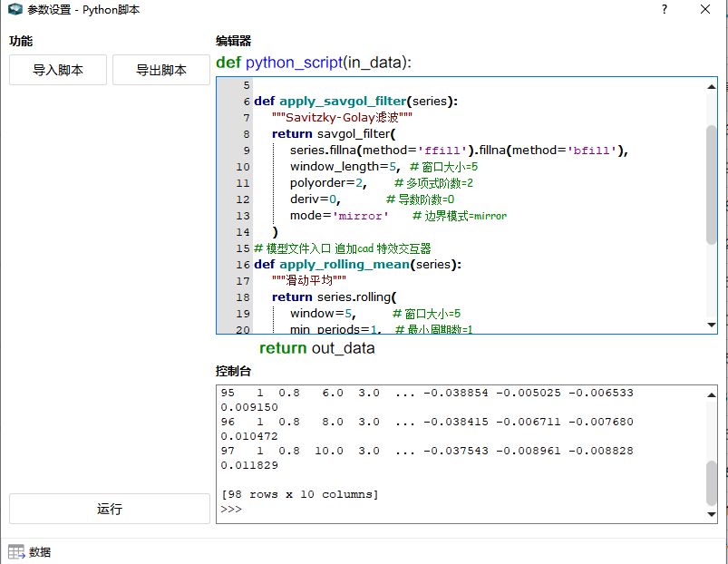This screenshot has height=564, width=728.
Task: Click line 16 def apply_rolling_mean
Action: 357,265
